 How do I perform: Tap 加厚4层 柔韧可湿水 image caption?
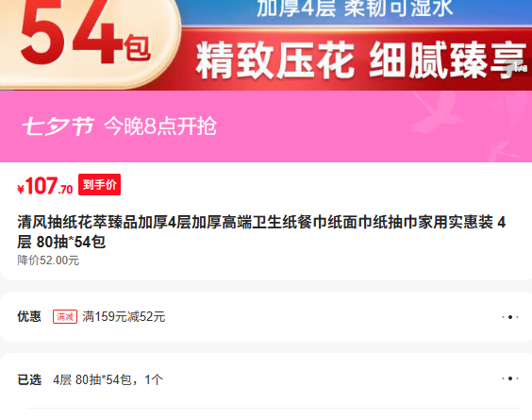(x=355, y=8)
